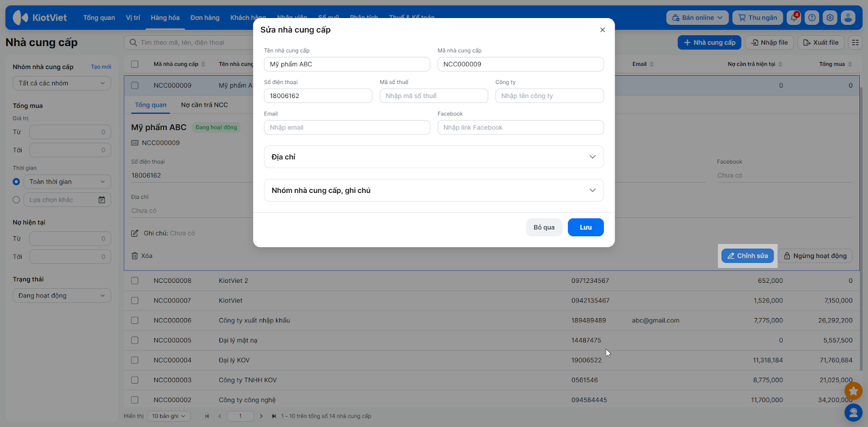
Task: Click the Nhập mã số thuế field
Action: [434, 96]
